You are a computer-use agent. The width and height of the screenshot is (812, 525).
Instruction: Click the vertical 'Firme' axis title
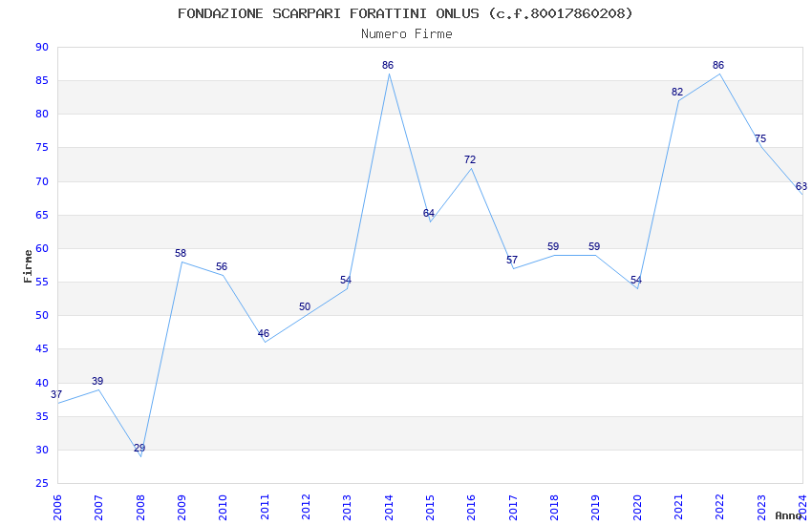pyautogui.click(x=28, y=266)
